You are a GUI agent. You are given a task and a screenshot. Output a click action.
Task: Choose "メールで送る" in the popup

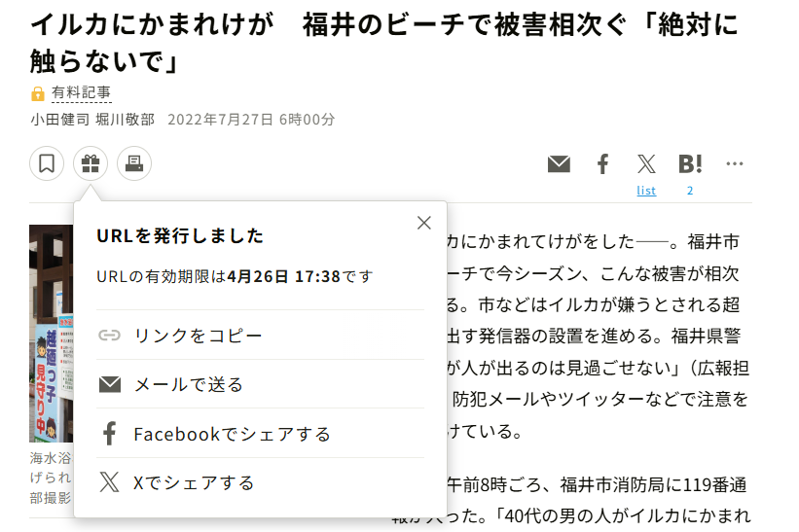click(x=260, y=384)
